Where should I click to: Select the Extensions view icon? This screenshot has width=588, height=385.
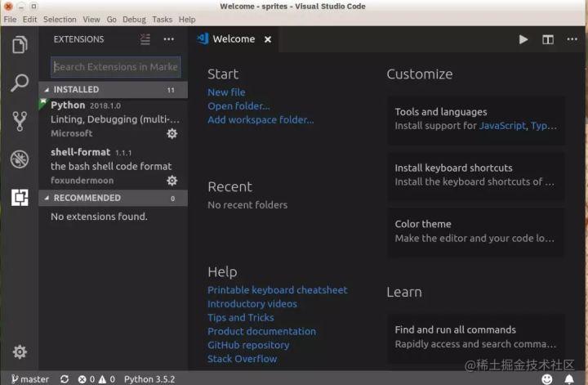click(x=20, y=197)
